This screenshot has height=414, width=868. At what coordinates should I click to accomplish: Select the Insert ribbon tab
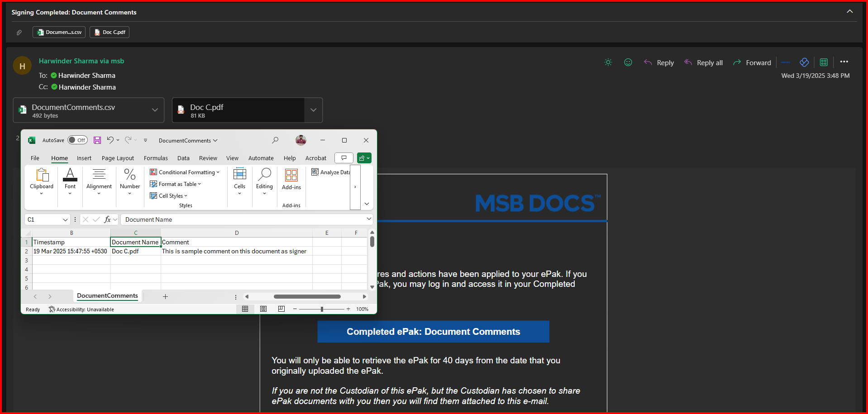84,158
